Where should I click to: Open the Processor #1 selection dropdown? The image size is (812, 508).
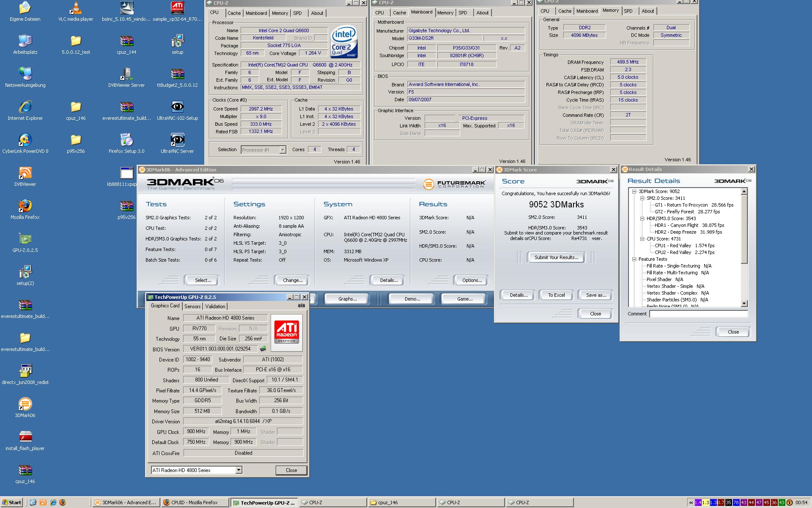(283, 149)
